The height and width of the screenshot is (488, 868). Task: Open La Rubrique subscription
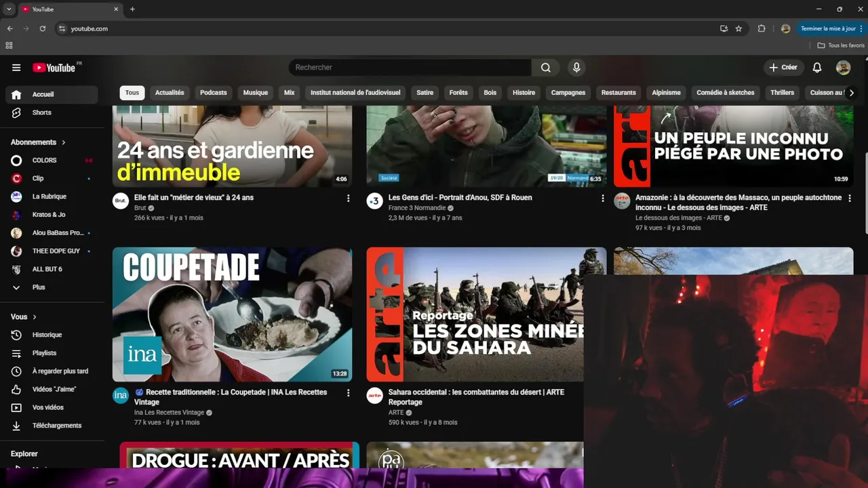click(x=52, y=197)
